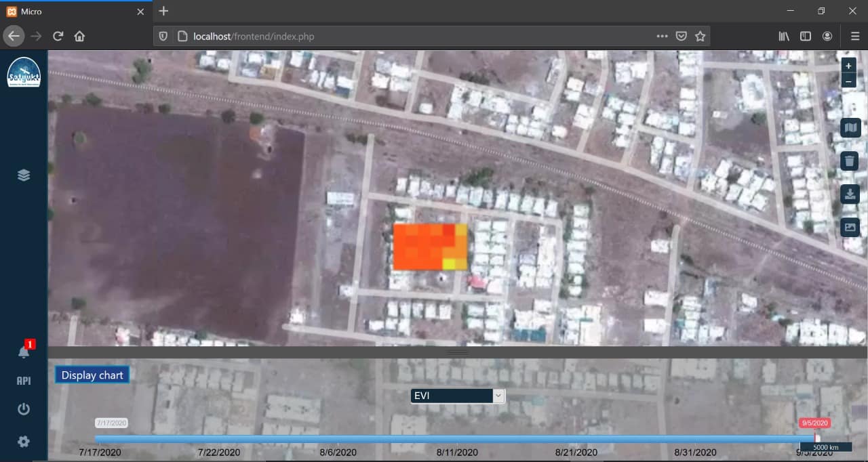The width and height of the screenshot is (868, 462).
Task: Open the layers panel in sidebar
Action: (x=24, y=175)
